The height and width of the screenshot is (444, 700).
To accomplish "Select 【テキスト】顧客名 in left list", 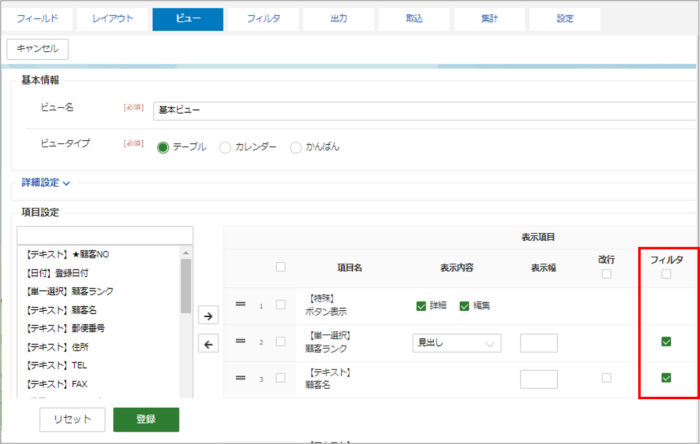I will [x=61, y=310].
